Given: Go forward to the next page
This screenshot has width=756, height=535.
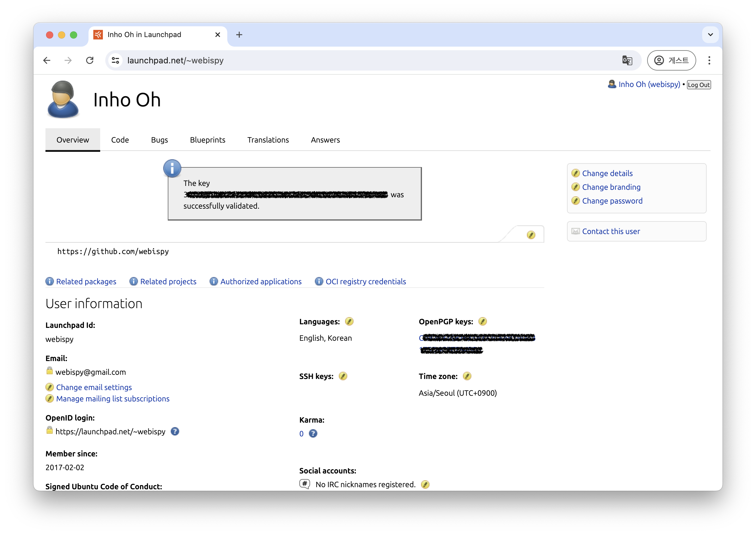Looking at the screenshot, I should (x=68, y=61).
